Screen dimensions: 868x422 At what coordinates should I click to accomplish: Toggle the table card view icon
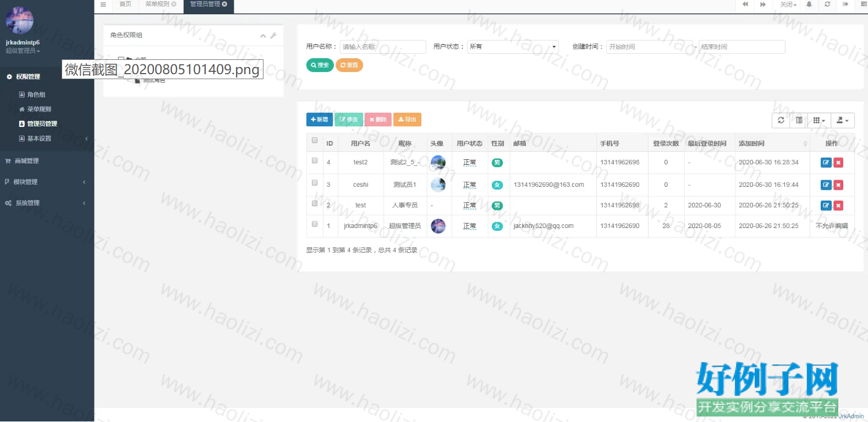[799, 120]
